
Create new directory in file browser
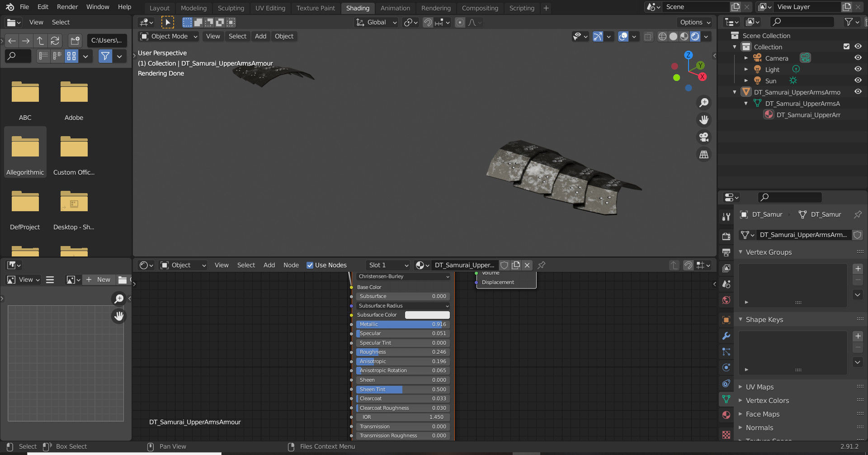pyautogui.click(x=75, y=41)
